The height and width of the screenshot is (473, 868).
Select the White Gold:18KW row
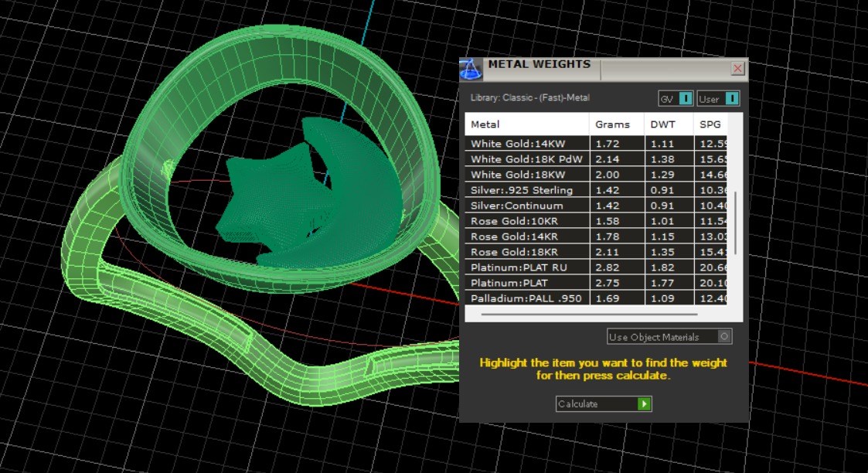point(596,174)
